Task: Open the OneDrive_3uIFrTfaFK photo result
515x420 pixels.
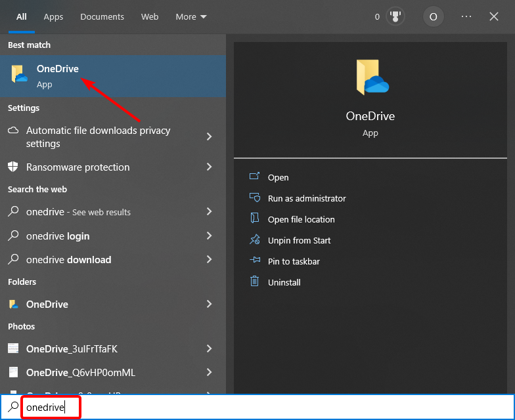Action: (72, 348)
